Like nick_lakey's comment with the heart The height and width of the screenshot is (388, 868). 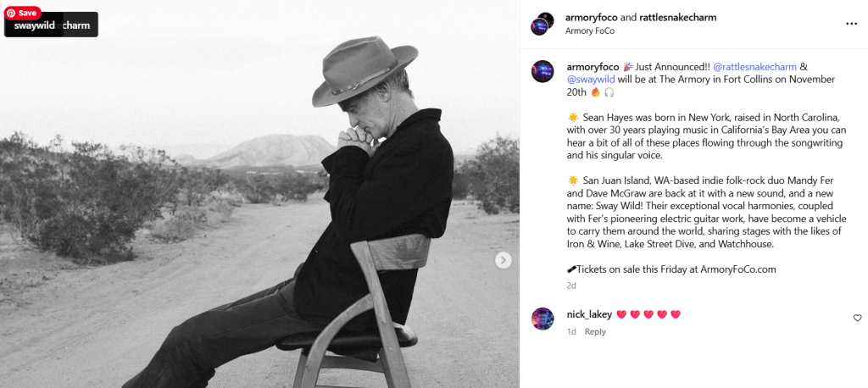pos(857,318)
